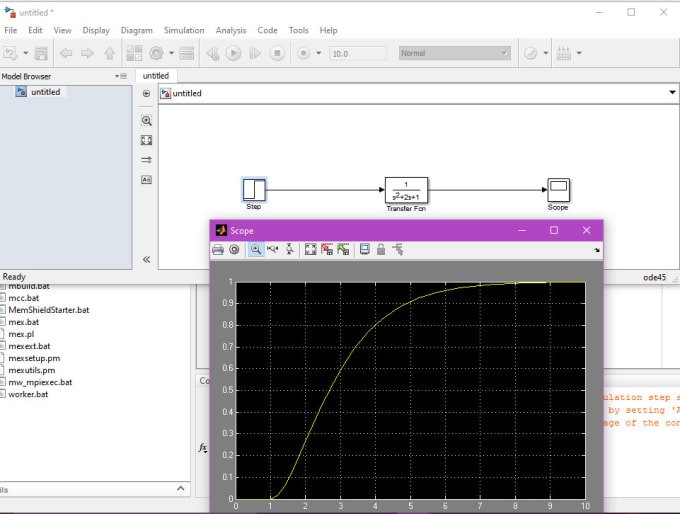Click the Back navigation arrow

click(66, 53)
